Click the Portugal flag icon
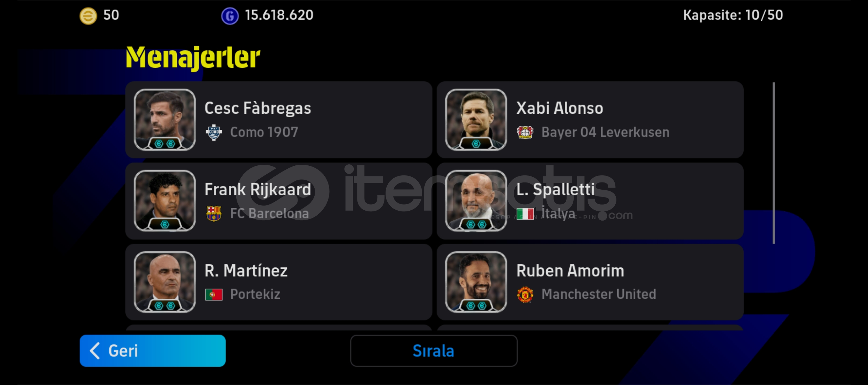868x385 pixels. point(214,294)
